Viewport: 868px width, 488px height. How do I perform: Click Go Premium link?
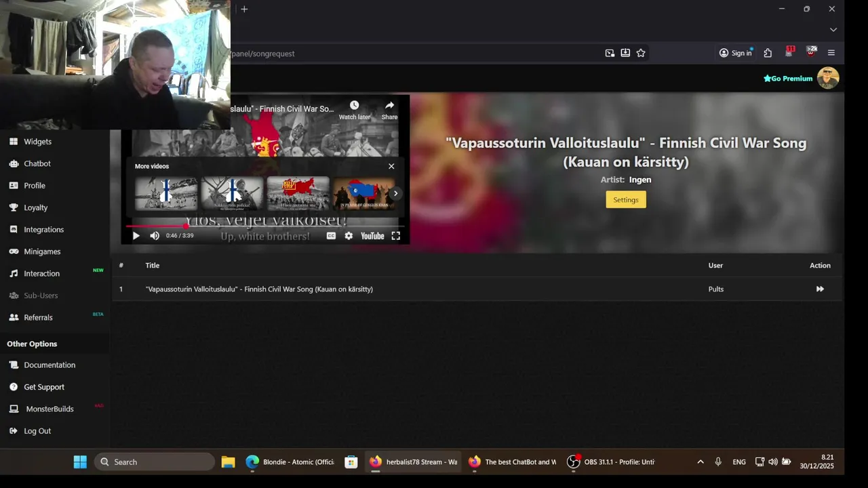coord(788,79)
